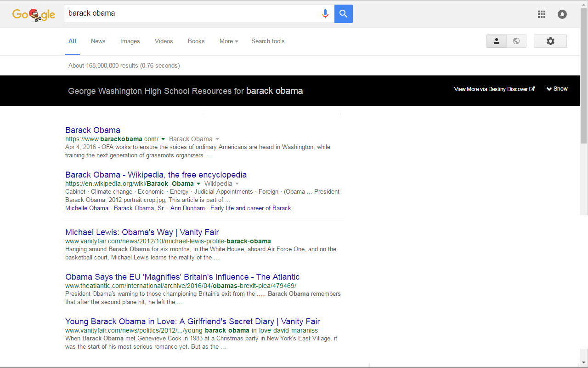Open Michael Lewis: Obama's Way result
588x368 pixels.
tap(142, 232)
